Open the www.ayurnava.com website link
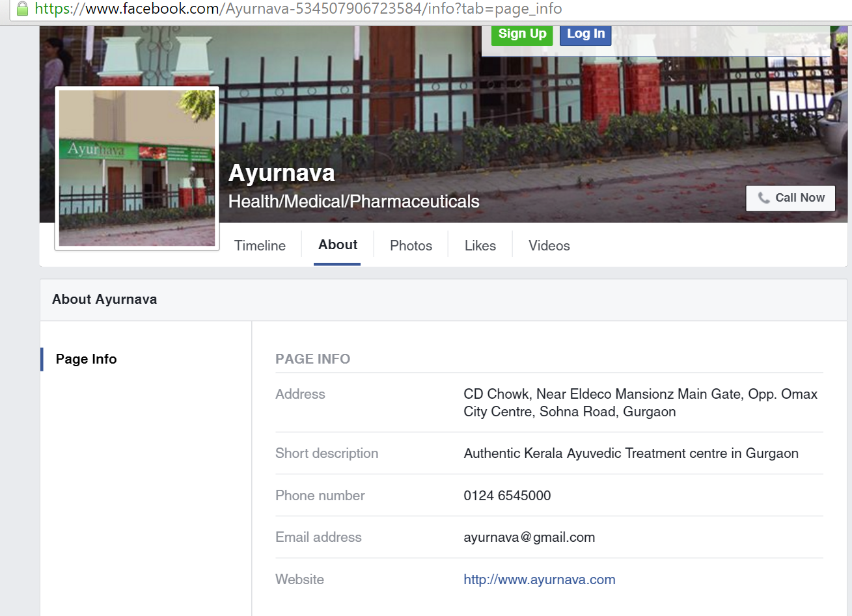The width and height of the screenshot is (852, 616). (x=540, y=580)
